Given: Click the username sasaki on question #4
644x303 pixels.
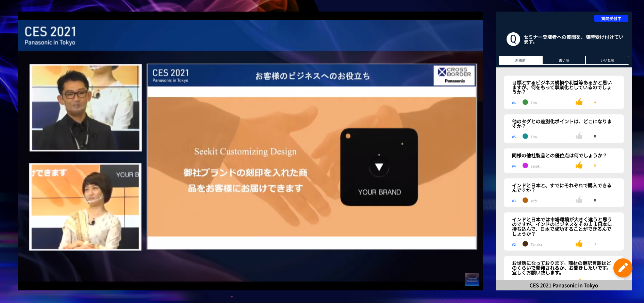Looking at the screenshot, I should pos(535,166).
